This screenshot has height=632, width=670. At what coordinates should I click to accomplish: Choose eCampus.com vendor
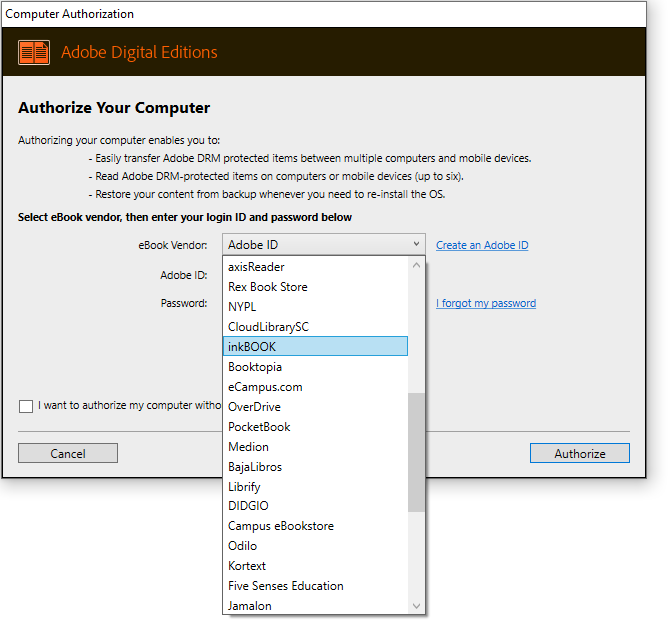[x=315, y=387]
